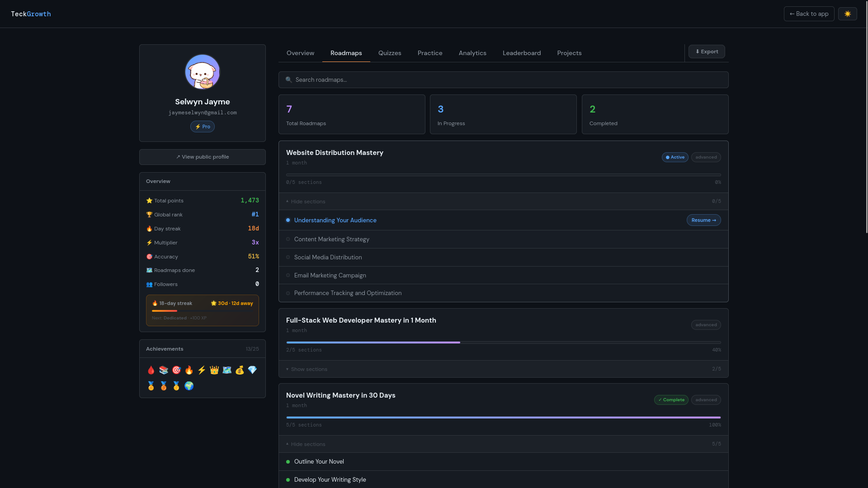868x488 pixels.
Task: Click the bullseye target achievement badge
Action: point(176,371)
